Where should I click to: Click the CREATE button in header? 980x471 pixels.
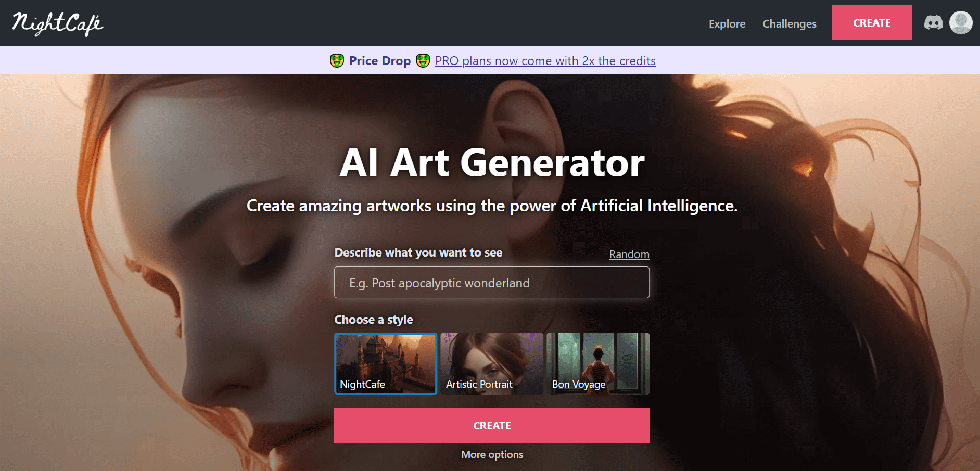(x=872, y=22)
